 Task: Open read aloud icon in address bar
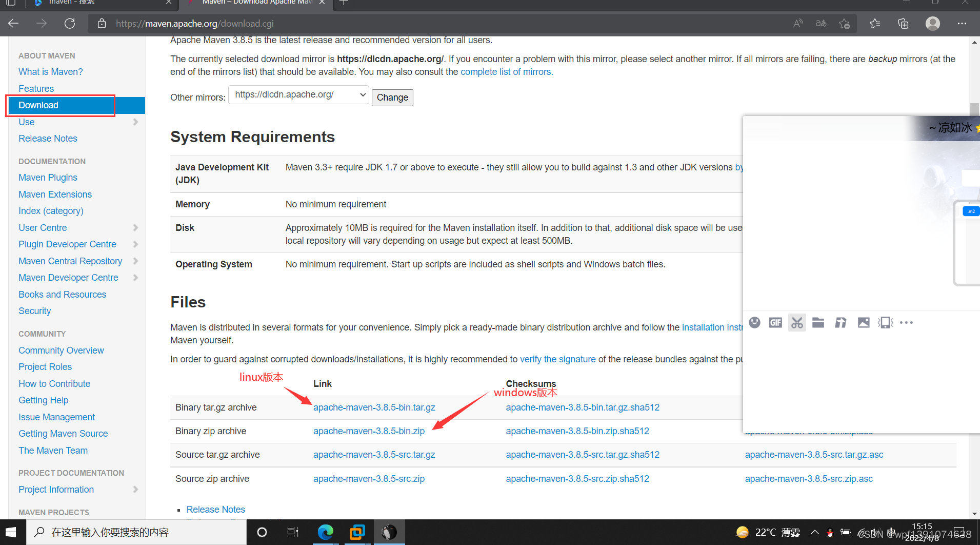[x=798, y=24]
